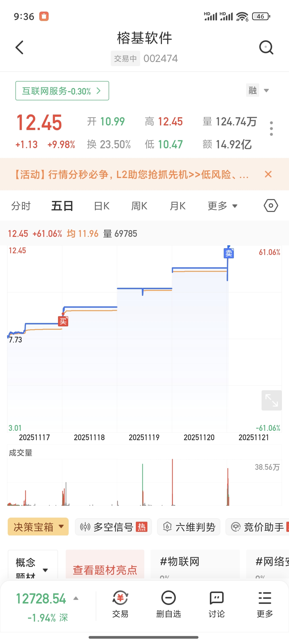Expand index quote arrow beside 12728.54
The height and width of the screenshot is (644, 289).
pyautogui.click(x=76, y=598)
